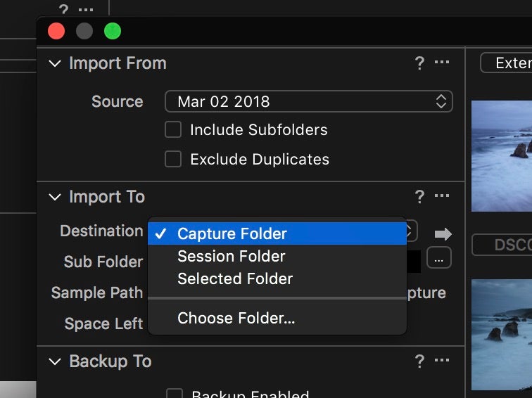
Task: Collapse the Import To section
Action: [x=55, y=197]
